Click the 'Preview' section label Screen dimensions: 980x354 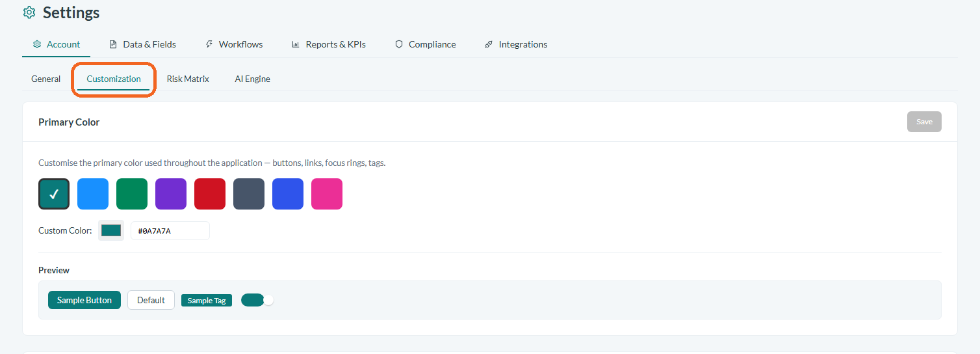54,270
